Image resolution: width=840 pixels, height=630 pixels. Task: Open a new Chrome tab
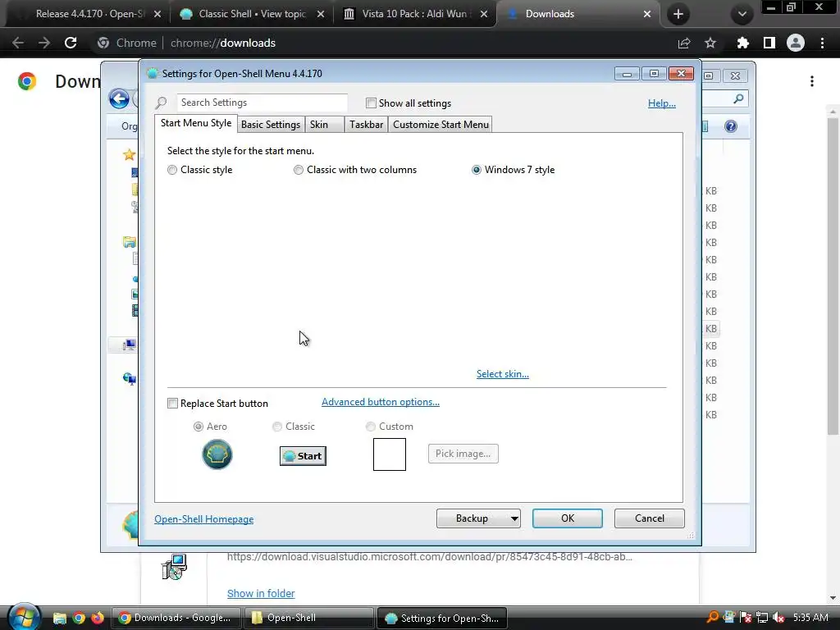click(678, 14)
